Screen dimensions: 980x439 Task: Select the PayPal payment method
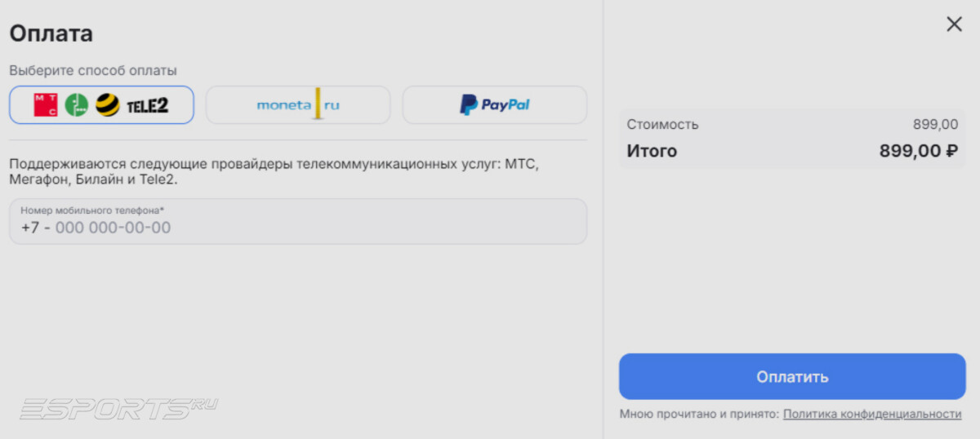[x=494, y=104]
